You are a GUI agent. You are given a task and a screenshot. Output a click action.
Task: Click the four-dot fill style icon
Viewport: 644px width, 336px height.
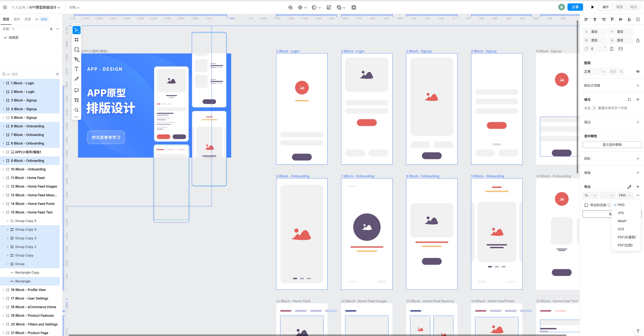click(629, 100)
